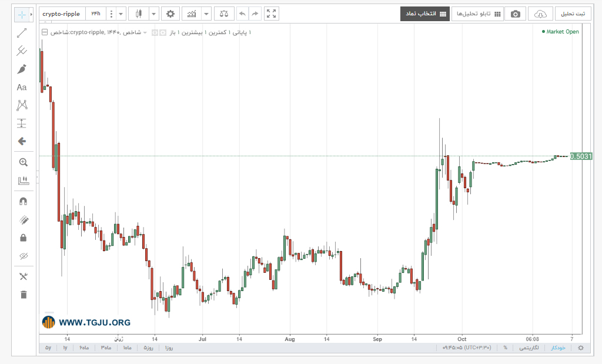Screen dimensions: 602x364
Task: Select the long position prediction tool
Action: click(22, 123)
